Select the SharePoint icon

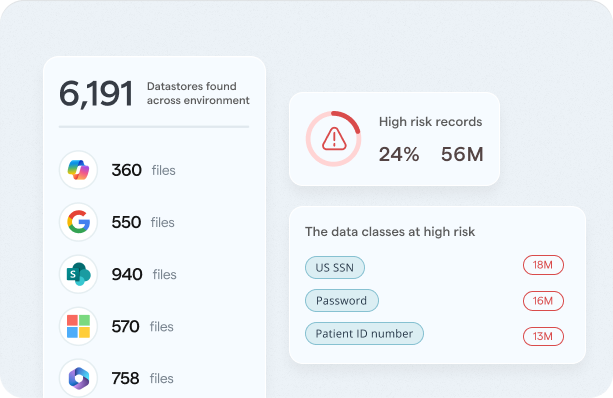78,274
